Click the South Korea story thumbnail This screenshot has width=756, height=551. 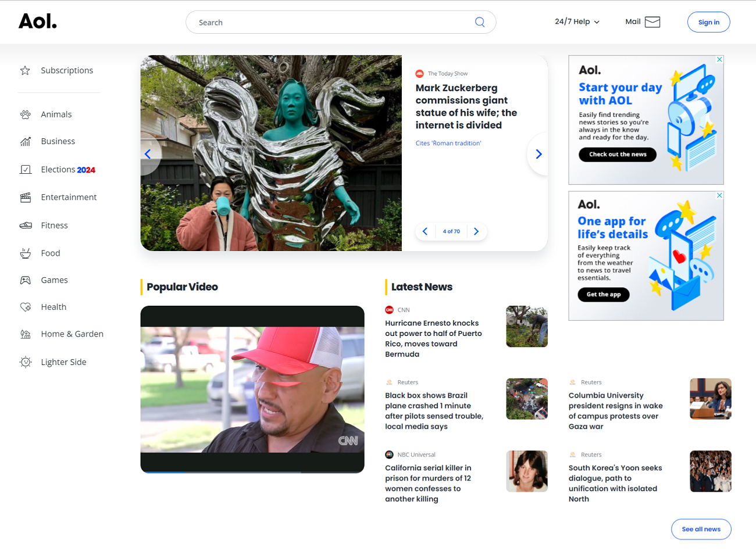(x=711, y=471)
